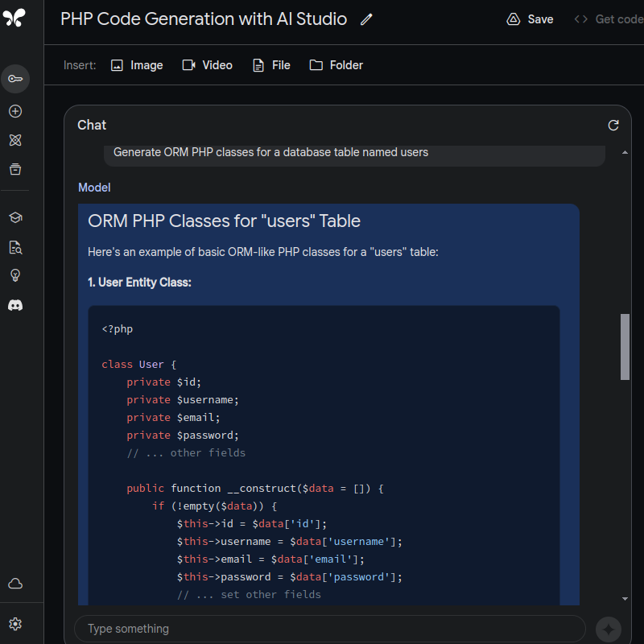Screen dimensions: 644x644
Task: Insert an Image into the prompt
Action: [x=137, y=65]
